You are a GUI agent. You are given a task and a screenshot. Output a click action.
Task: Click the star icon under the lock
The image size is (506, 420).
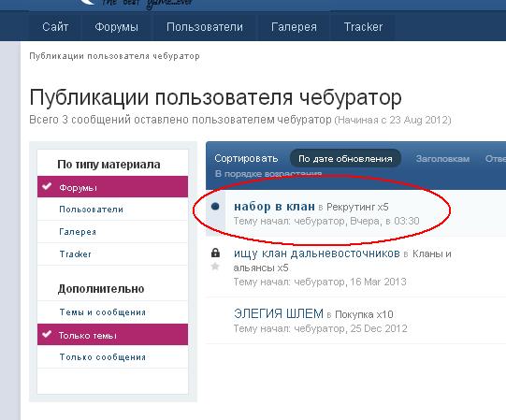pos(215,267)
